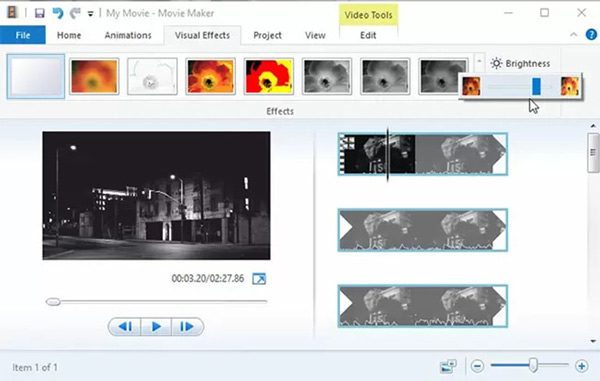Screen dimensions: 600x381
Task: Undo the last action in the title bar
Action: click(x=58, y=13)
